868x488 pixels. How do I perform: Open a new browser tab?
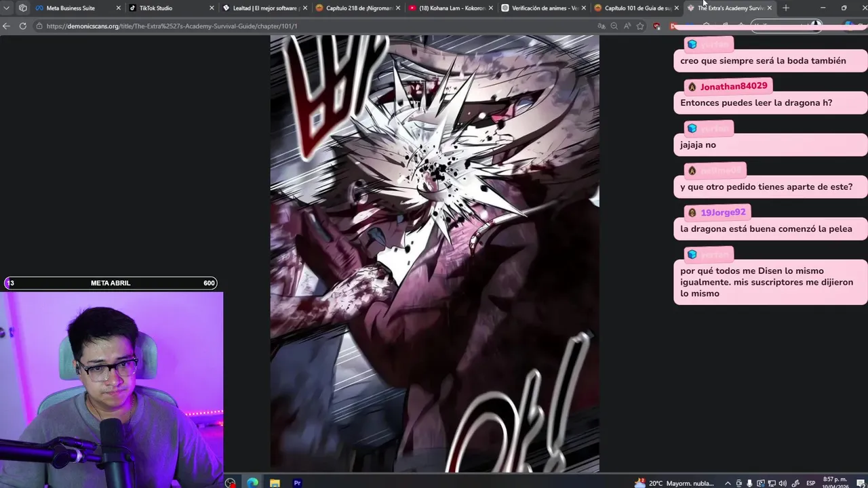[x=786, y=8]
